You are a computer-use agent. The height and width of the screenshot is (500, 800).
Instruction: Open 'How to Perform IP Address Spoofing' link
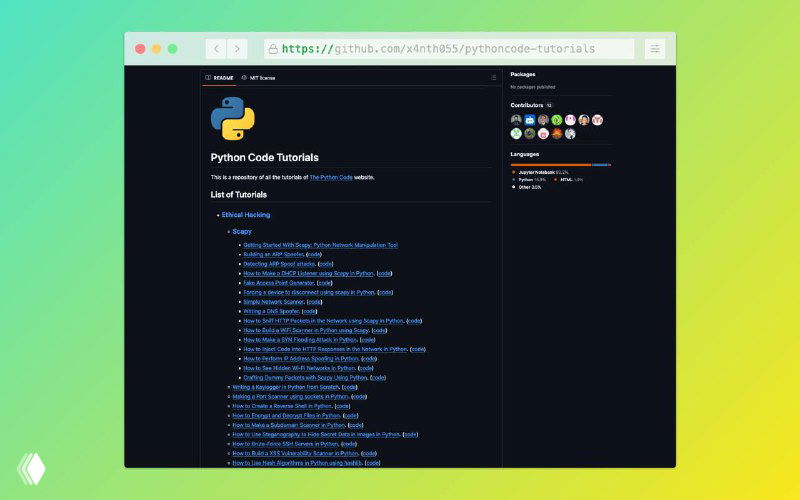point(301,359)
